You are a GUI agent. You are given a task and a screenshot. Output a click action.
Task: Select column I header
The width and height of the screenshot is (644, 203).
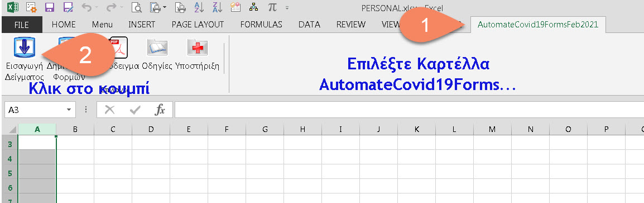(x=340, y=129)
